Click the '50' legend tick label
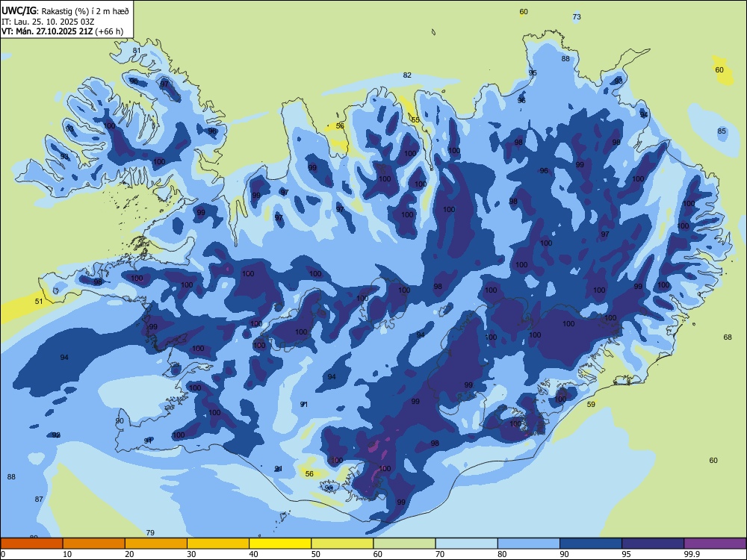The image size is (747, 560). 316,554
